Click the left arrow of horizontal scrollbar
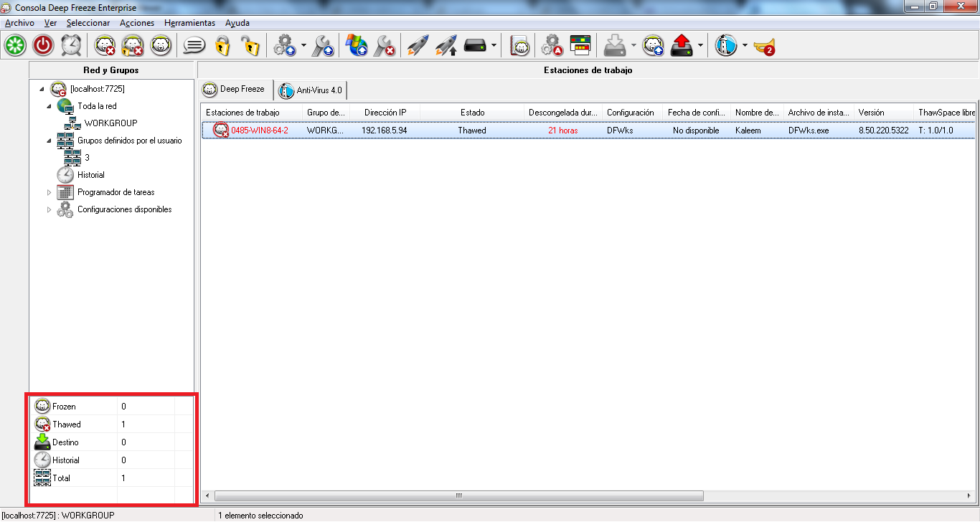Image resolution: width=980 pixels, height=522 pixels. coord(208,495)
